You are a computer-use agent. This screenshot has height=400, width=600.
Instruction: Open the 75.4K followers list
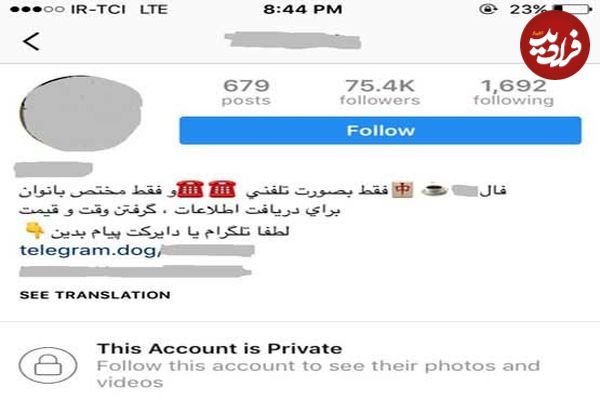click(380, 92)
